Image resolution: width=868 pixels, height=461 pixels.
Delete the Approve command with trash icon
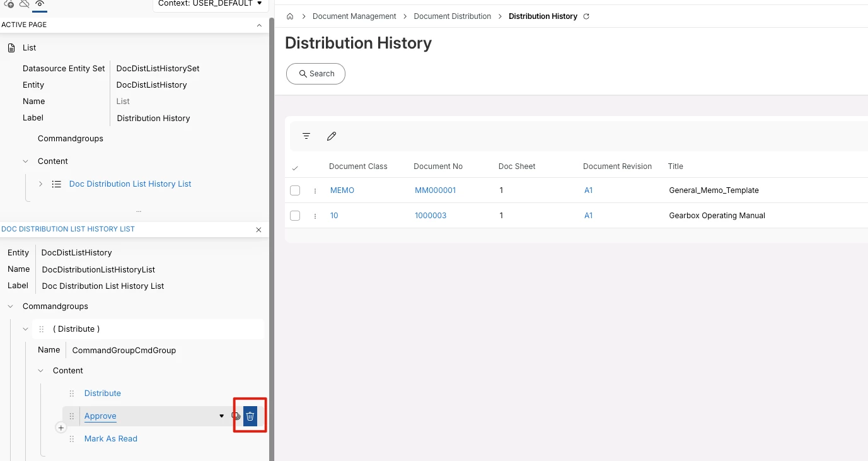pos(250,416)
